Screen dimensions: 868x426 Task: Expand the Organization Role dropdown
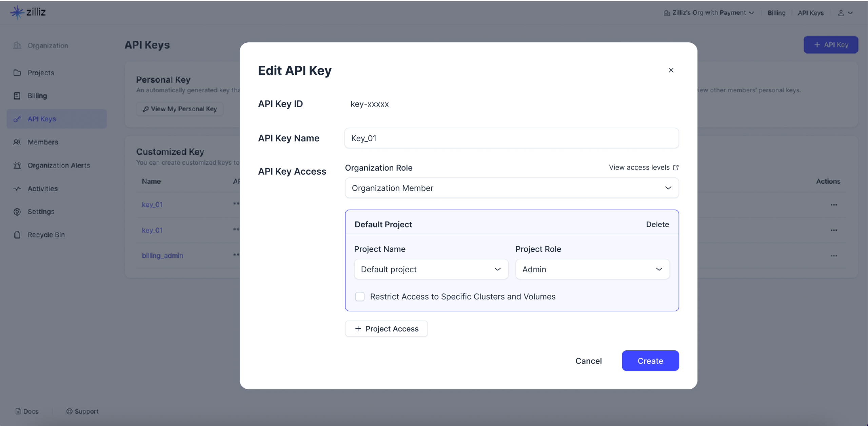pyautogui.click(x=512, y=188)
